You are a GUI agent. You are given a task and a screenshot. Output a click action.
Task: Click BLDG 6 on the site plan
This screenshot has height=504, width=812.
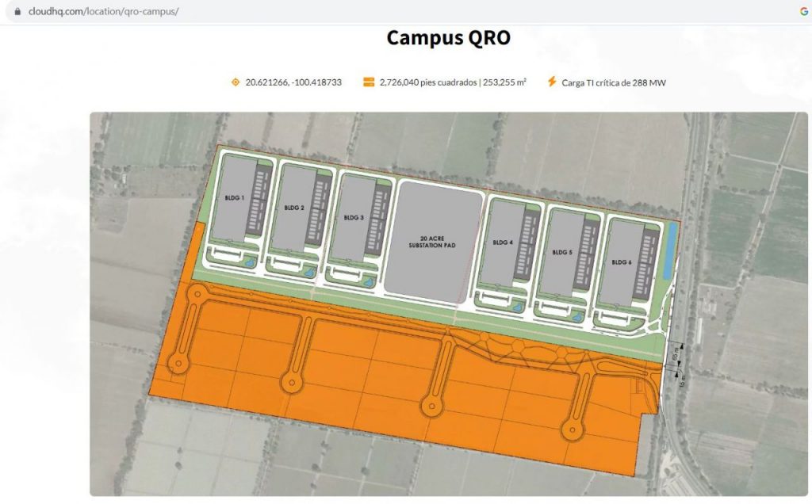[x=622, y=262]
